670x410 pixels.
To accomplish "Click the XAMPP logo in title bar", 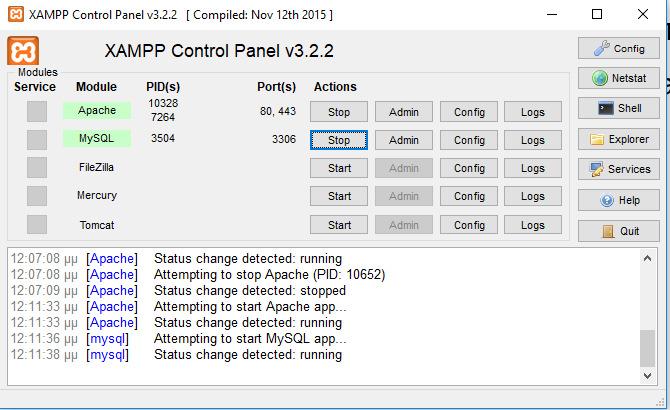I will pos(16,14).
